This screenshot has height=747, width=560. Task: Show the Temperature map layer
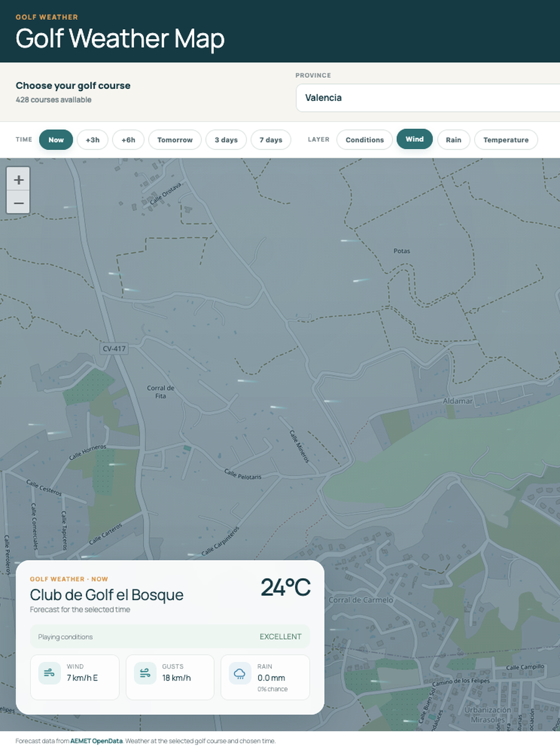point(506,139)
